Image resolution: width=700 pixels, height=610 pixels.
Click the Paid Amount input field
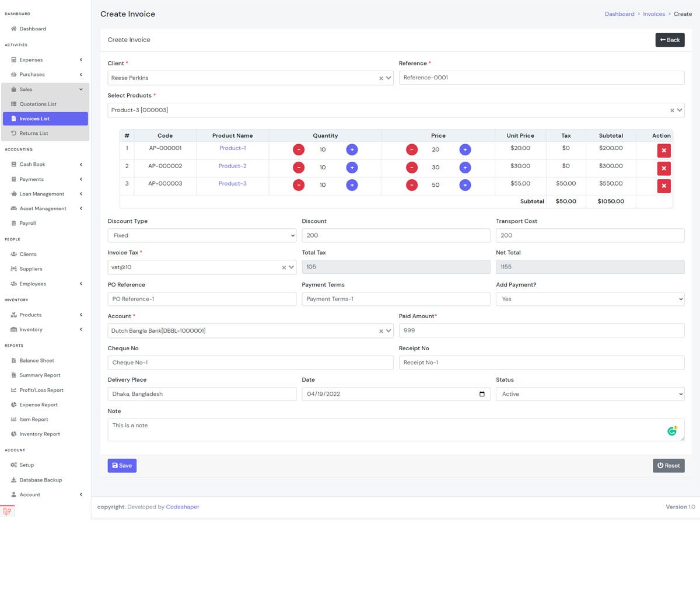click(x=541, y=330)
